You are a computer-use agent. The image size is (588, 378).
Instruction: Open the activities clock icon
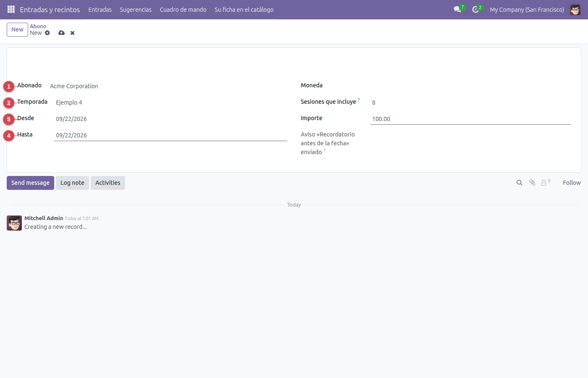(475, 9)
